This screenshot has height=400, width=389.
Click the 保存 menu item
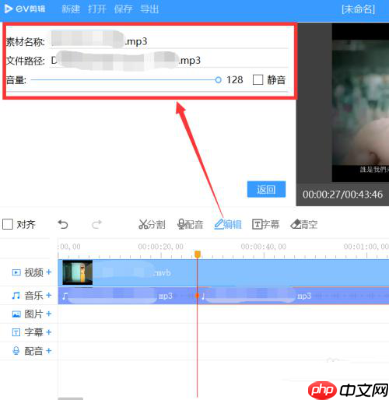pos(123,9)
